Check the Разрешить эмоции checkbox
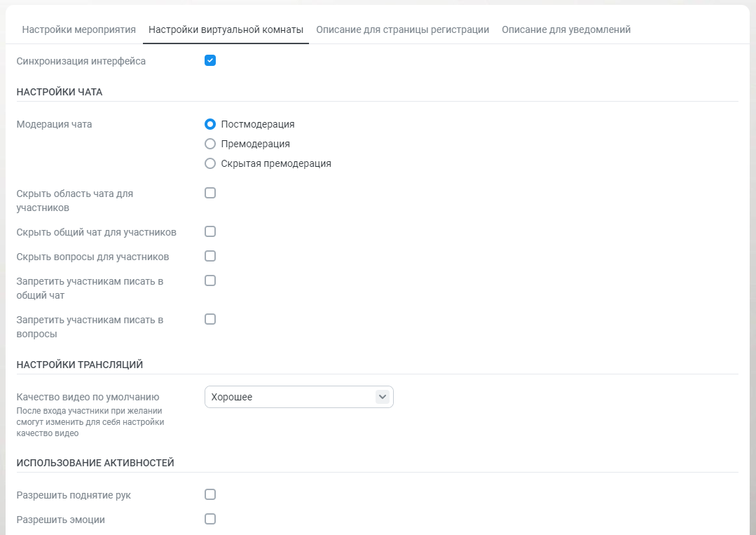 210,520
